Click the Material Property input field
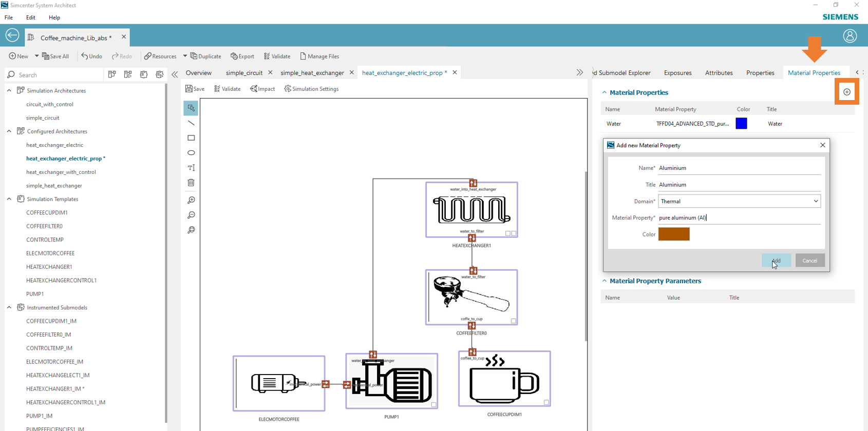The height and width of the screenshot is (431, 868). (740, 218)
